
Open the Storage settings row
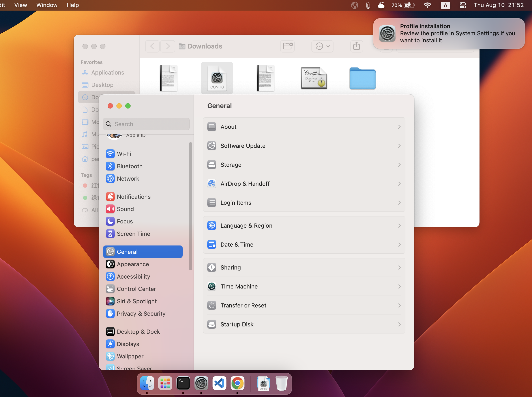(304, 165)
